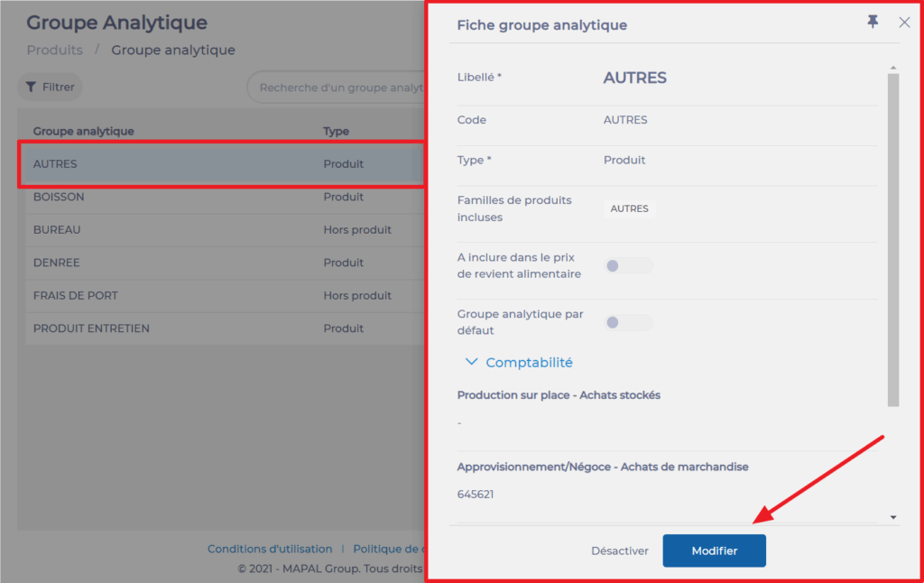The height and width of the screenshot is (583, 924).
Task: Toggle 'A inclure dans le prix de revient alimentaire'
Action: (x=628, y=265)
